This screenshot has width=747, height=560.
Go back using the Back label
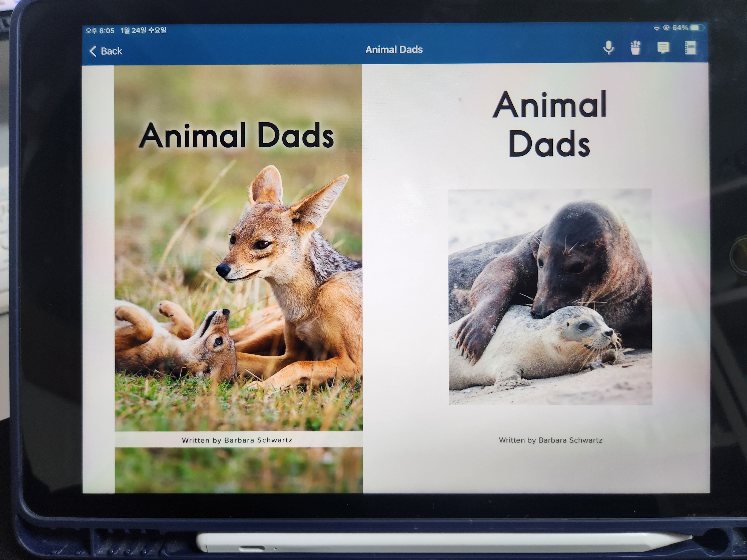click(x=111, y=51)
